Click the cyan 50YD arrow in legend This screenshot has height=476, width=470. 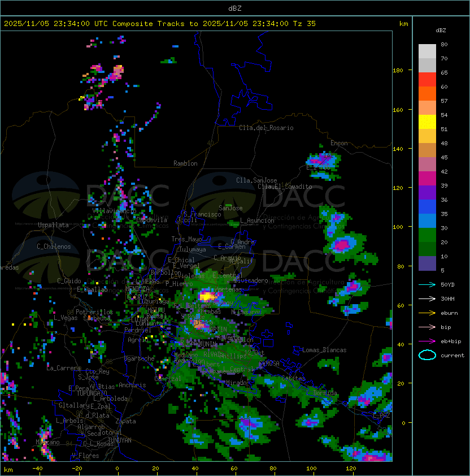click(x=427, y=285)
